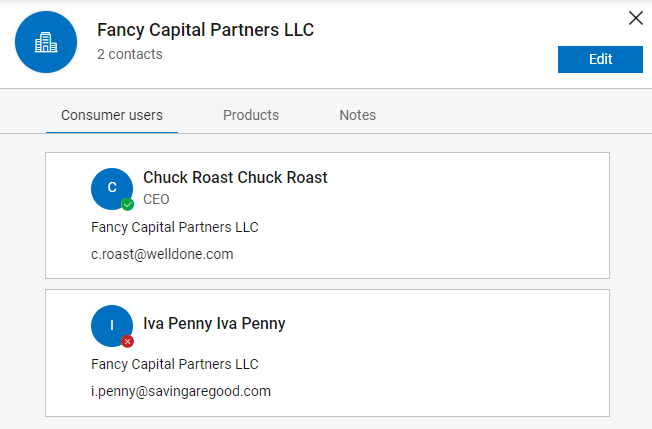Click the Edit button
Image resolution: width=652 pixels, height=429 pixels.
point(600,59)
